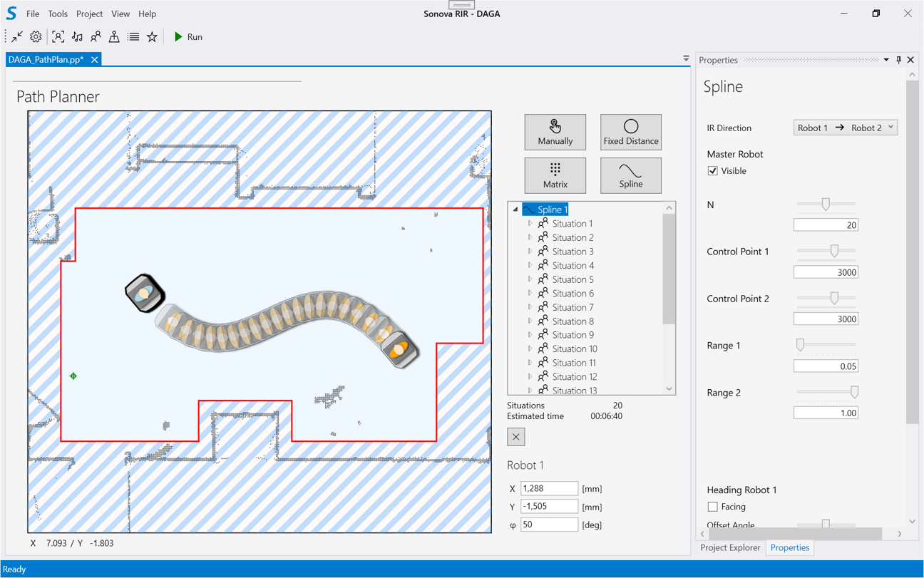The image size is (924, 578).
Task: Open the Tools menu
Action: click(x=58, y=14)
